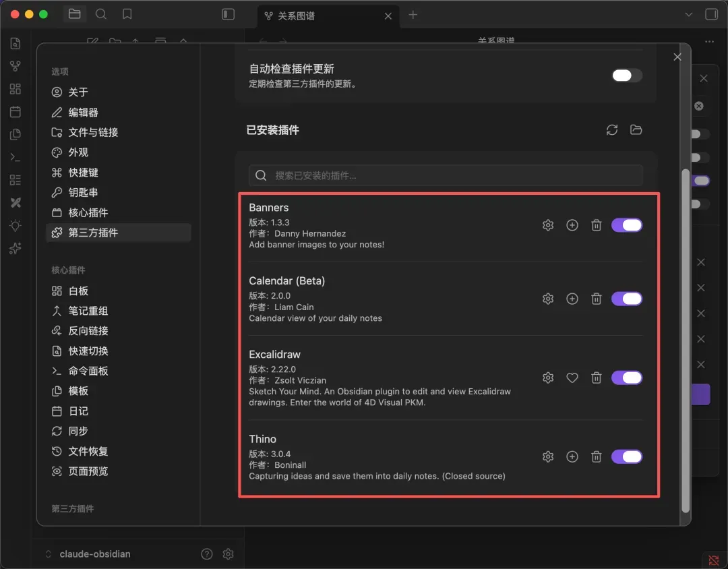Viewport: 728px width, 569px height.
Task: Reload installed plugins with refresh icon
Action: pyautogui.click(x=612, y=130)
